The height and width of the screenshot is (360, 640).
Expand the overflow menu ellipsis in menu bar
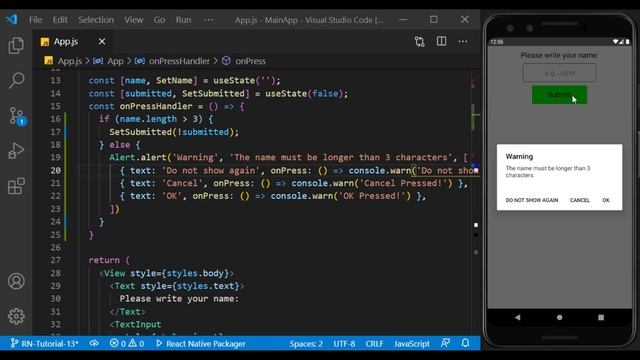(x=209, y=20)
